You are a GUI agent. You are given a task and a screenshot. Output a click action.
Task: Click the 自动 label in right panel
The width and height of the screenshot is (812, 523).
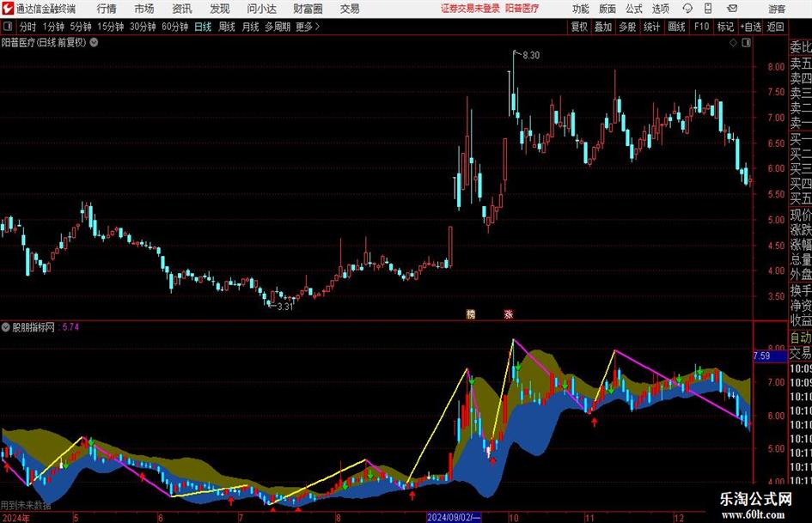[801, 338]
